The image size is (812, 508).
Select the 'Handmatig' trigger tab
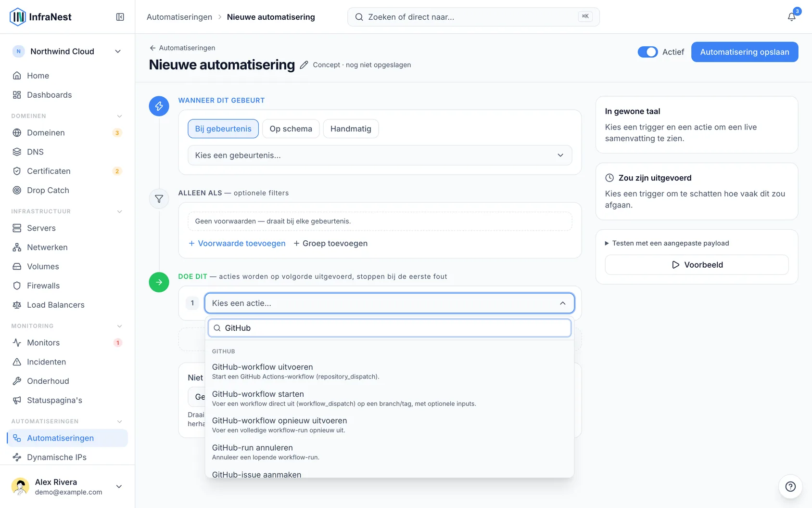(x=351, y=129)
